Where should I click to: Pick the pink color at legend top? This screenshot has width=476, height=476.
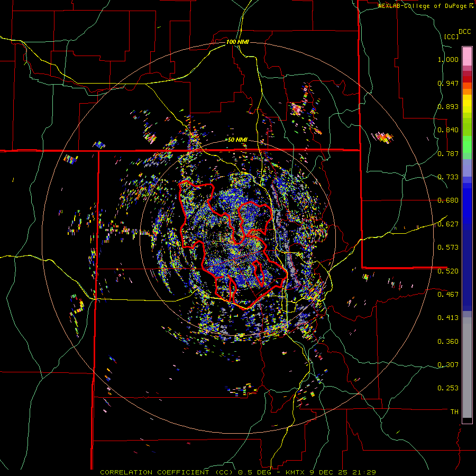click(x=467, y=56)
